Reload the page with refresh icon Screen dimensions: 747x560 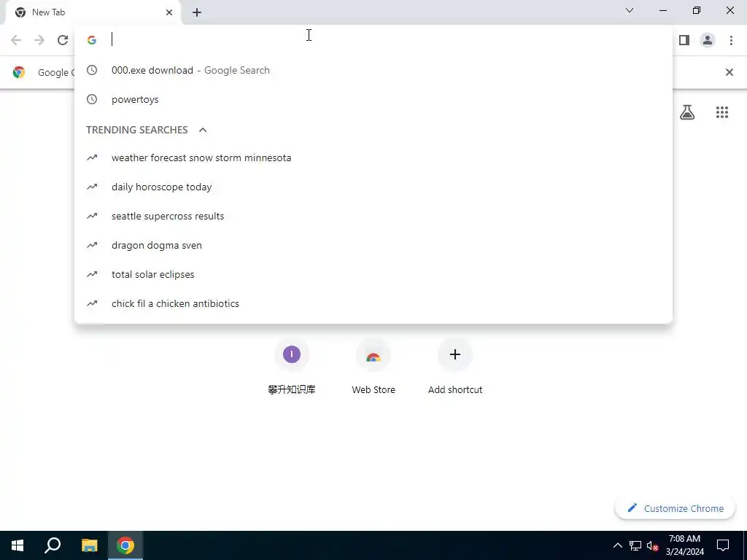click(63, 40)
